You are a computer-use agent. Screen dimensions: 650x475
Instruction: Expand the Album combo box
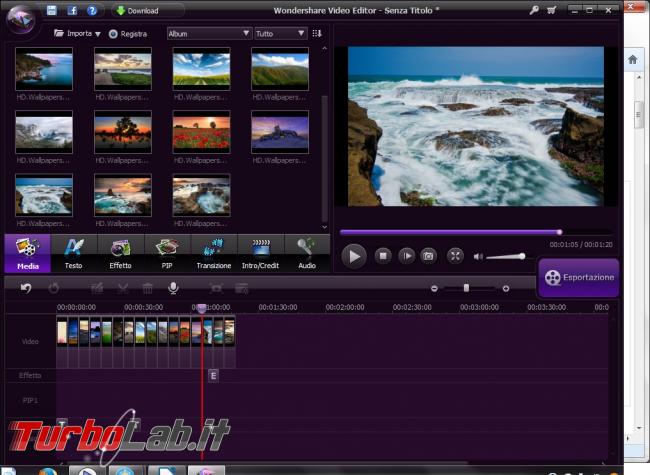tap(209, 34)
